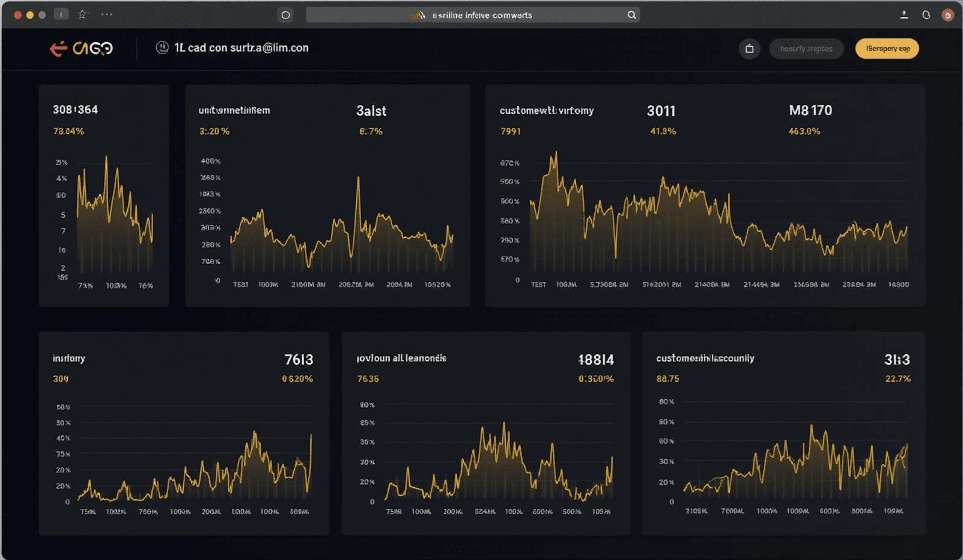Click the small extension badge icon in the toolbar
This screenshot has width=963, height=560.
(x=61, y=14)
